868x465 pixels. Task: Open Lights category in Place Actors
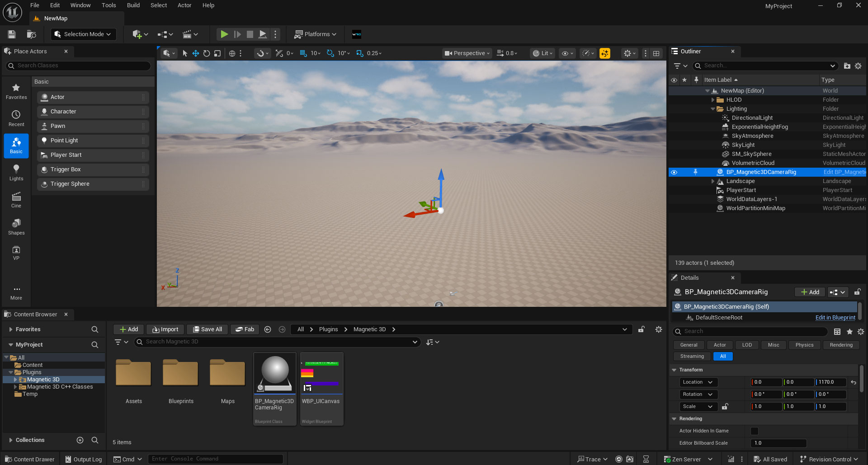tap(16, 173)
